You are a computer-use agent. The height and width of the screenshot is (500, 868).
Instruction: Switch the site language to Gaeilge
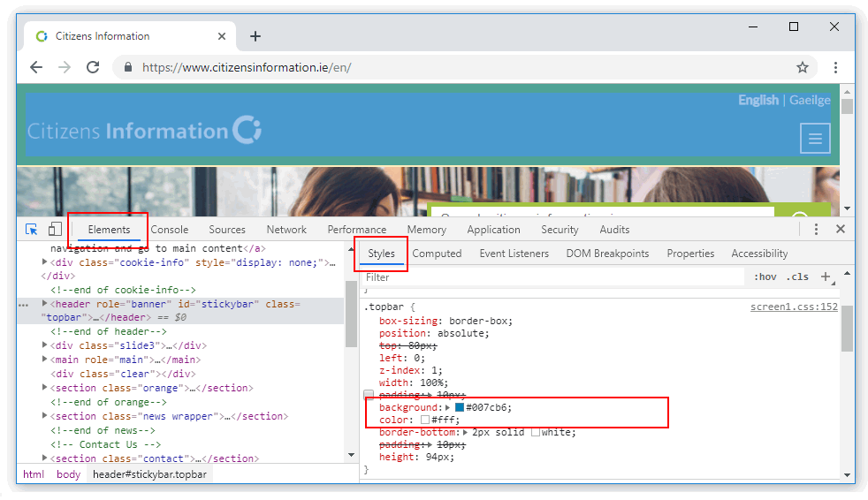(810, 100)
